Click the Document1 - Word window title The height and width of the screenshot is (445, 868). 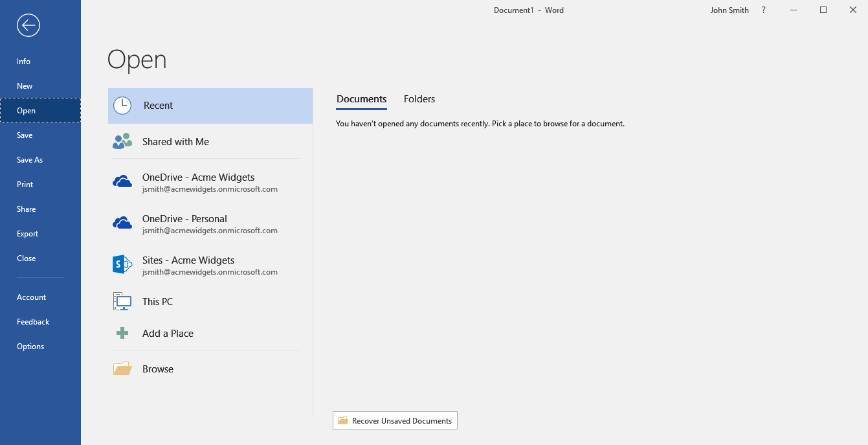click(529, 10)
